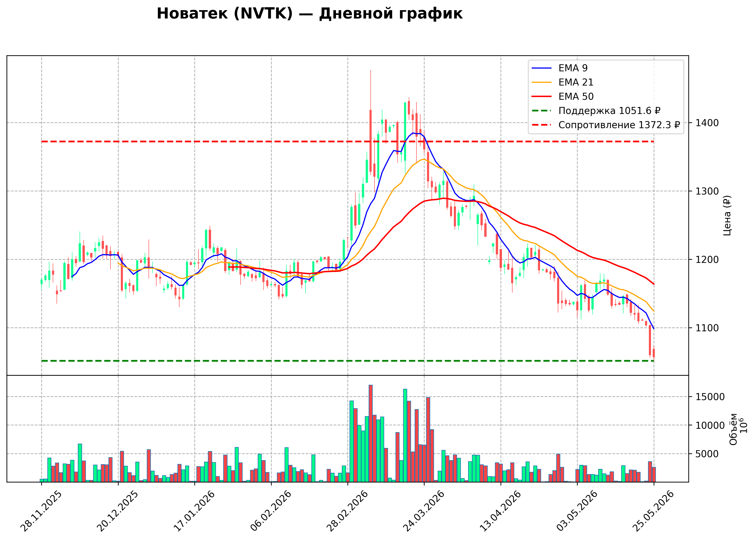This screenshot has height=540, width=756.
Task: Select the "EMA 50" legend label
Action: coord(576,97)
